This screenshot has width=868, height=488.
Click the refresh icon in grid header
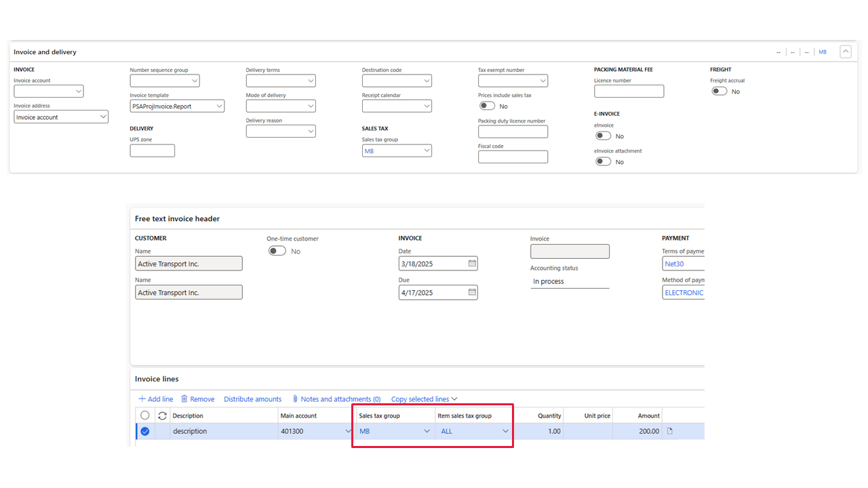click(x=162, y=415)
